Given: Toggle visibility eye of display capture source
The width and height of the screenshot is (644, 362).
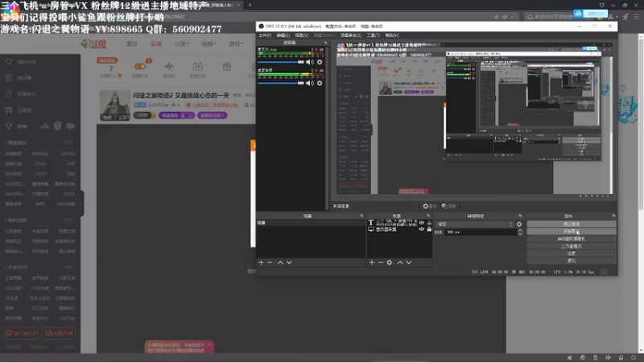Looking at the screenshot, I should 421,229.
